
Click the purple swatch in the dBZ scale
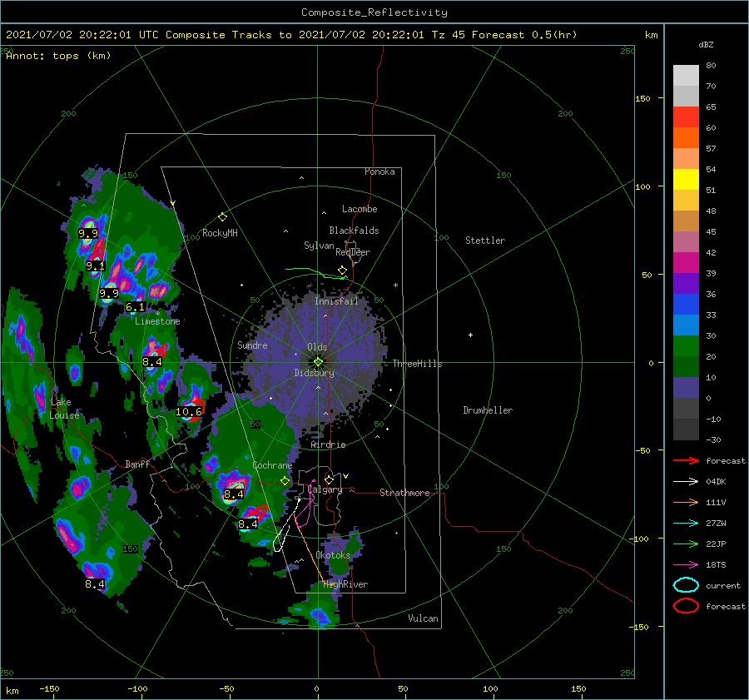[x=686, y=283]
